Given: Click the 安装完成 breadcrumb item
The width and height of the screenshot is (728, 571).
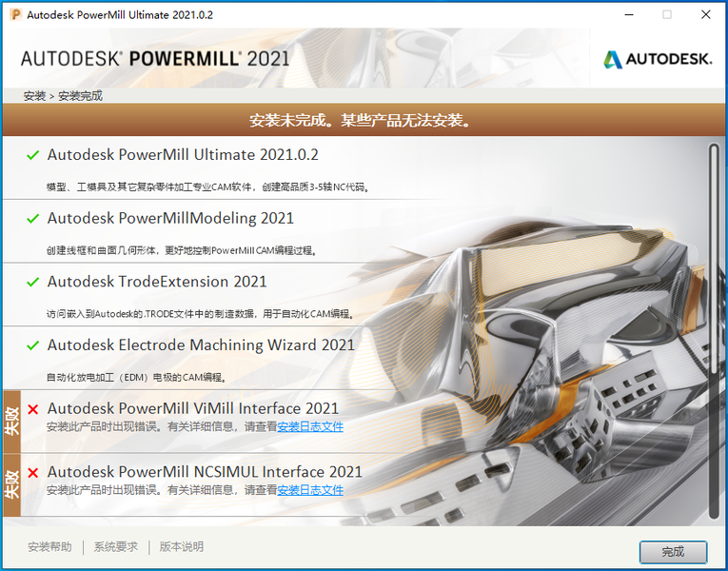Looking at the screenshot, I should coord(80,96).
